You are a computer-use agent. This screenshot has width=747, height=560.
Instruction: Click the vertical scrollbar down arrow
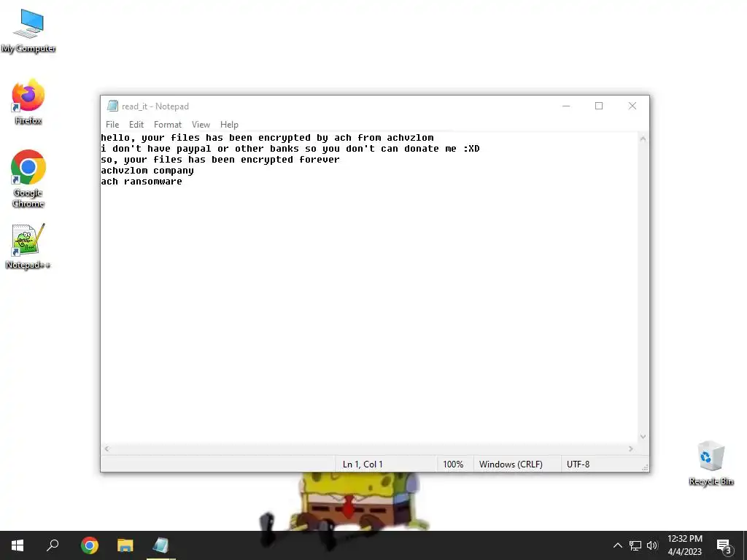(x=643, y=436)
